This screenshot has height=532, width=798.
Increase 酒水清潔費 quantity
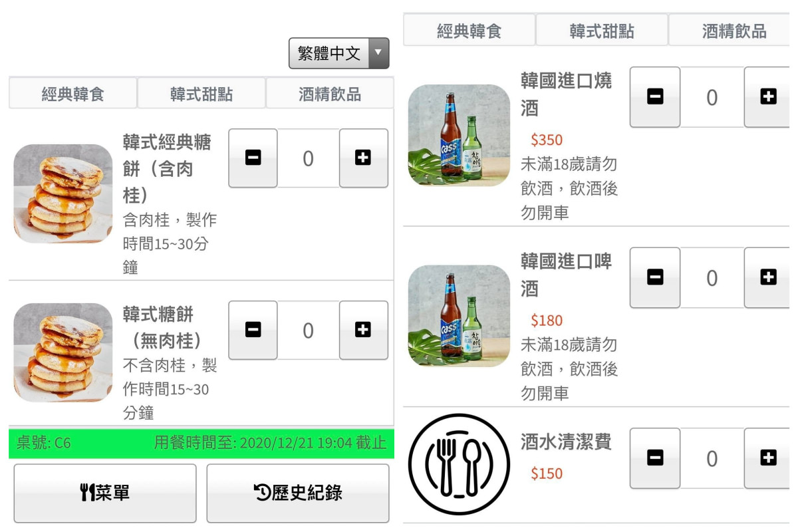click(x=768, y=458)
